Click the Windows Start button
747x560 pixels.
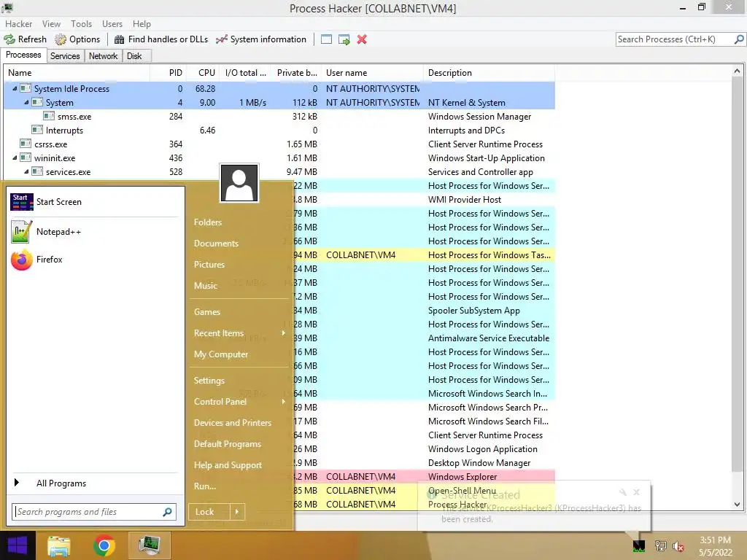[x=18, y=545]
